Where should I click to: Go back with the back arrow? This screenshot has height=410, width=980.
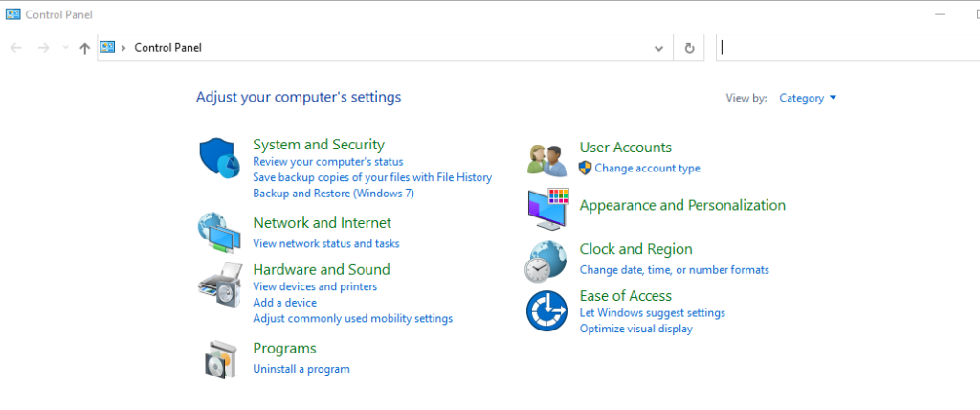pyautogui.click(x=16, y=48)
